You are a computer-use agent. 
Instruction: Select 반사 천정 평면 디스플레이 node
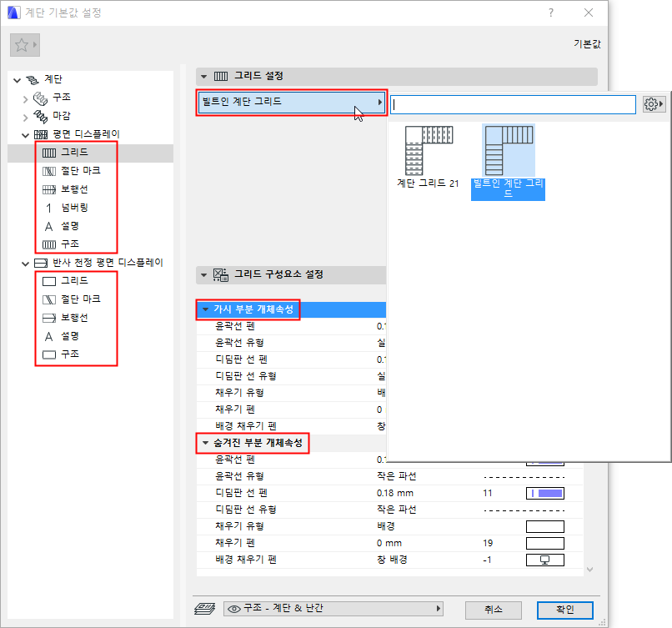pos(108,263)
